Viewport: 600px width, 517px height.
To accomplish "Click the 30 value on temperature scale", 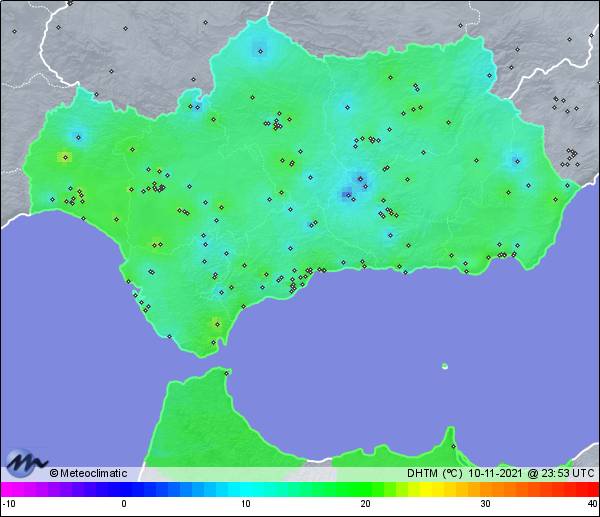I will (x=485, y=504).
